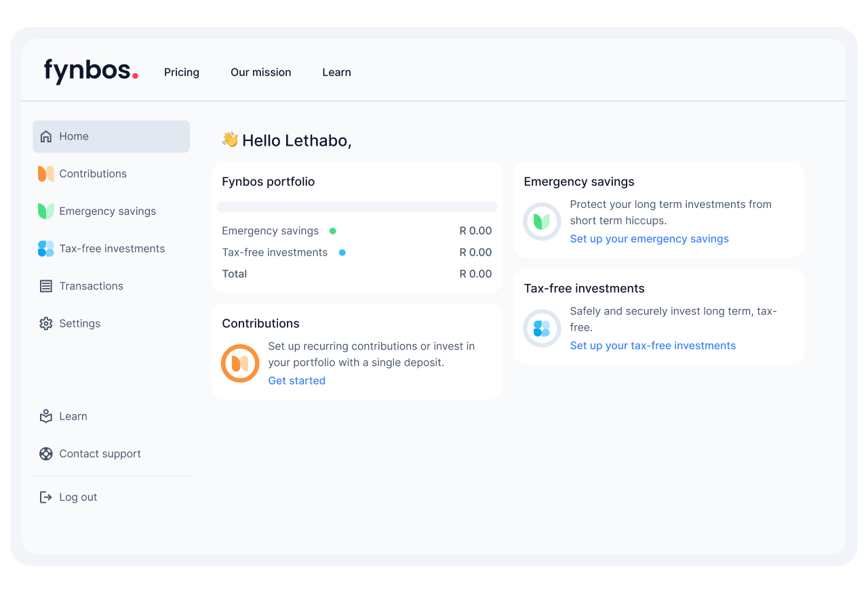Click the Log out arrow icon
868x593 pixels.
46,497
